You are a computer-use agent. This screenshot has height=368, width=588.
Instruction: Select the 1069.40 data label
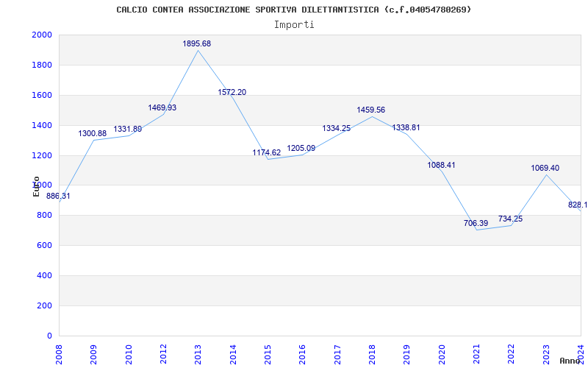[x=545, y=168]
